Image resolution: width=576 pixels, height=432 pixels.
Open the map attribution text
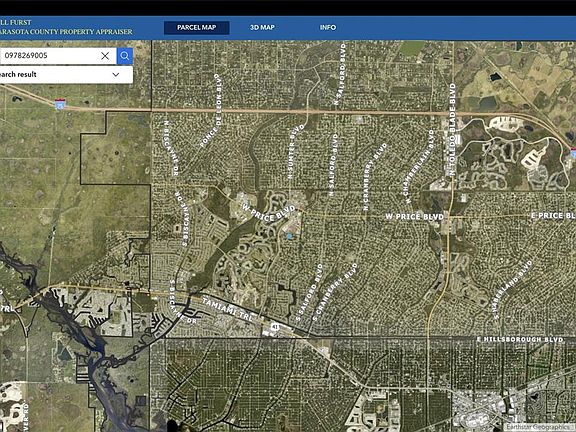click(538, 427)
